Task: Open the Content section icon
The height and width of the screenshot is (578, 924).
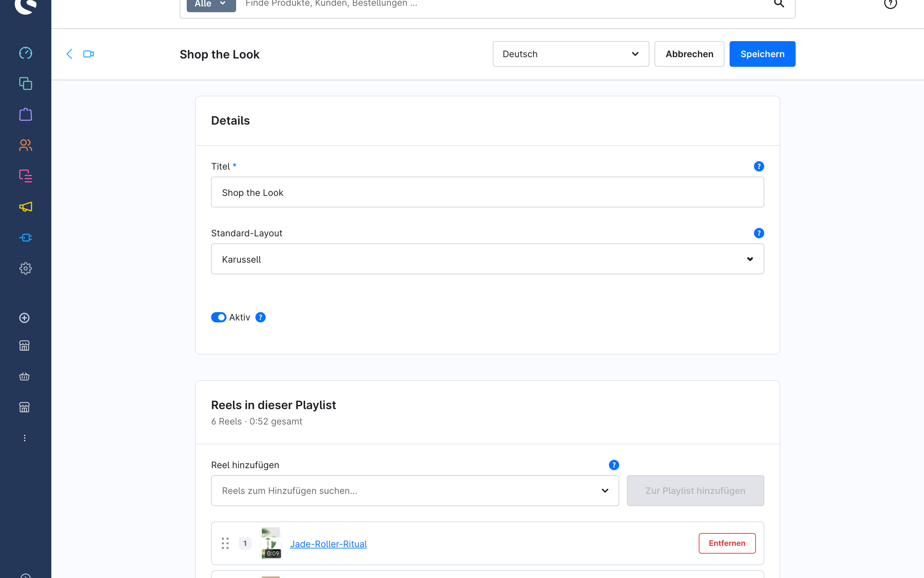Action: click(x=26, y=176)
